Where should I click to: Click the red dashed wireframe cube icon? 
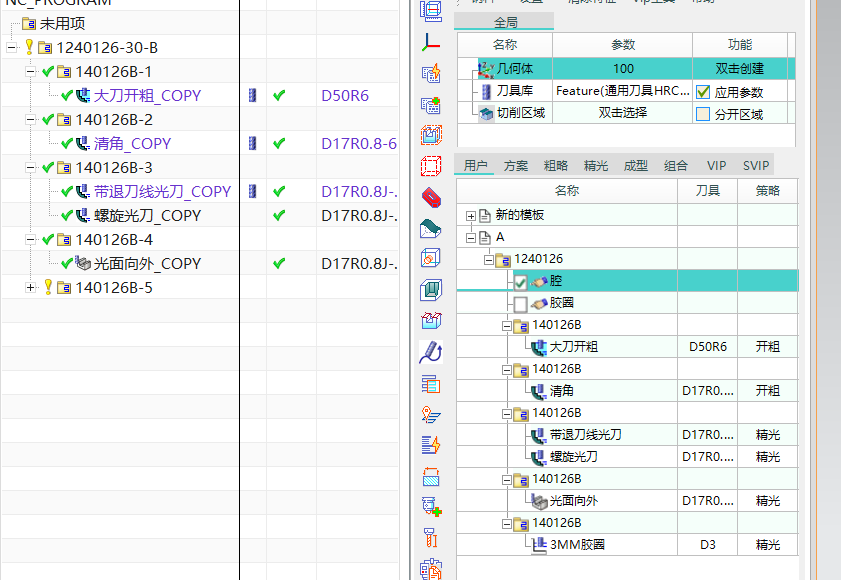(x=431, y=166)
